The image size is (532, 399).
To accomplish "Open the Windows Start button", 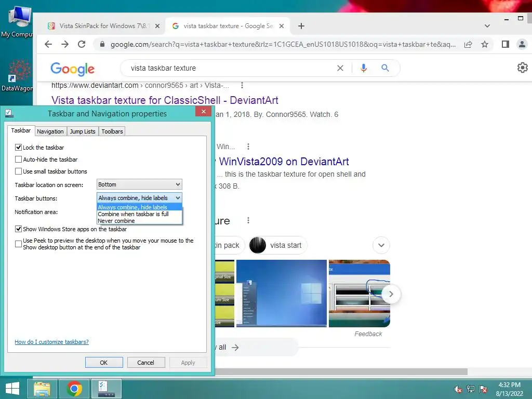I will [x=12, y=389].
